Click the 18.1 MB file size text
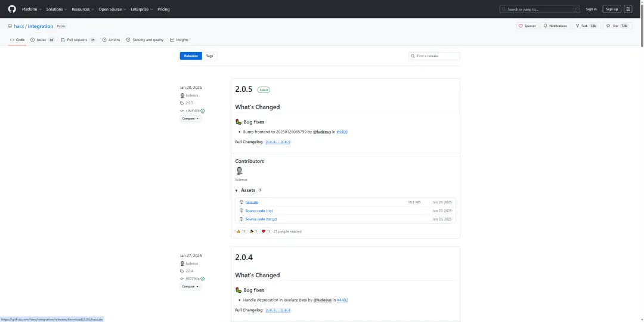 click(414, 202)
